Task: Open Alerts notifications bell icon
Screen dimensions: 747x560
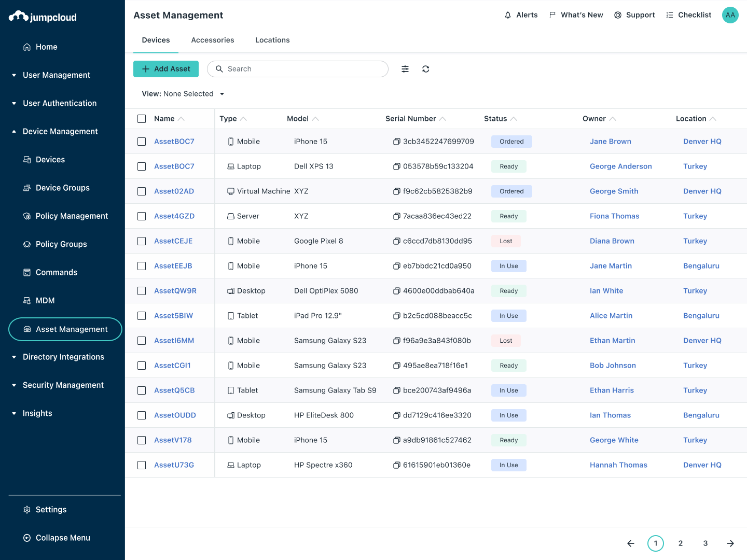Action: (x=507, y=15)
